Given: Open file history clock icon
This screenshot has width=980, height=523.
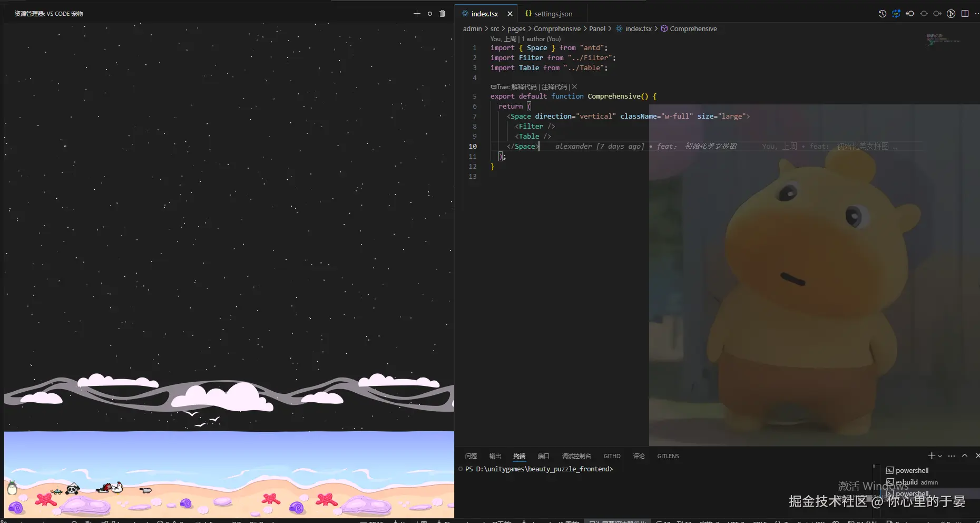Looking at the screenshot, I should [x=882, y=14].
